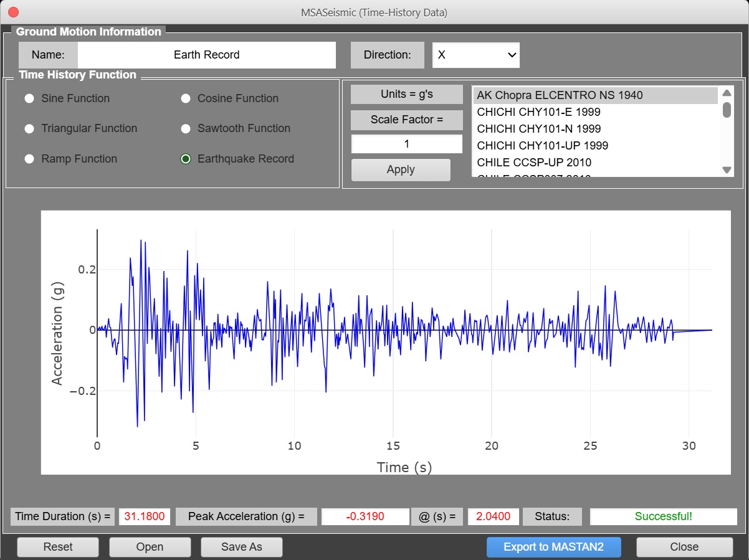
Task: Switch to the Sawtooth Function
Action: [185, 128]
